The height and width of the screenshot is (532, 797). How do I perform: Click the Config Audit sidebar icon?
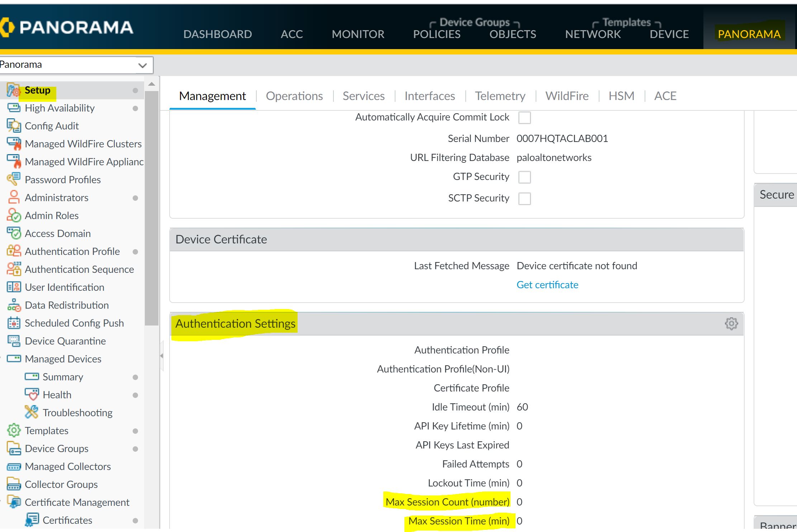[x=14, y=126]
